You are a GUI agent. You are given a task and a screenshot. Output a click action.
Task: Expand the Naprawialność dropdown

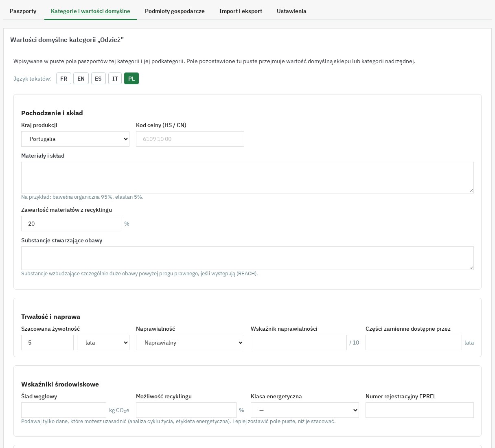[x=190, y=343]
